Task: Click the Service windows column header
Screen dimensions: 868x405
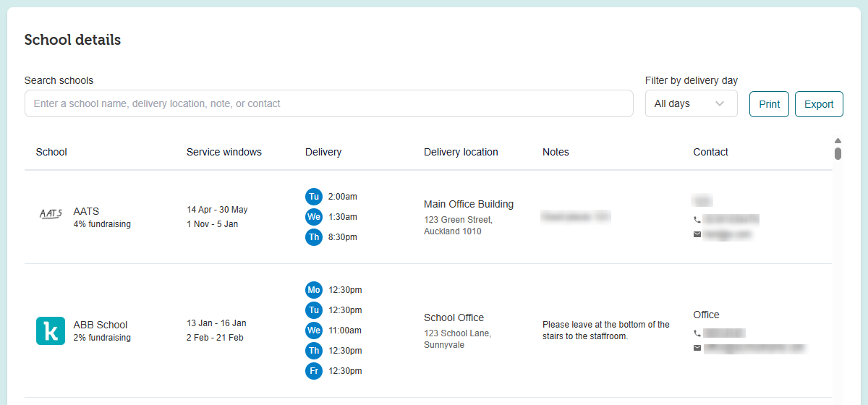Action: tap(224, 152)
